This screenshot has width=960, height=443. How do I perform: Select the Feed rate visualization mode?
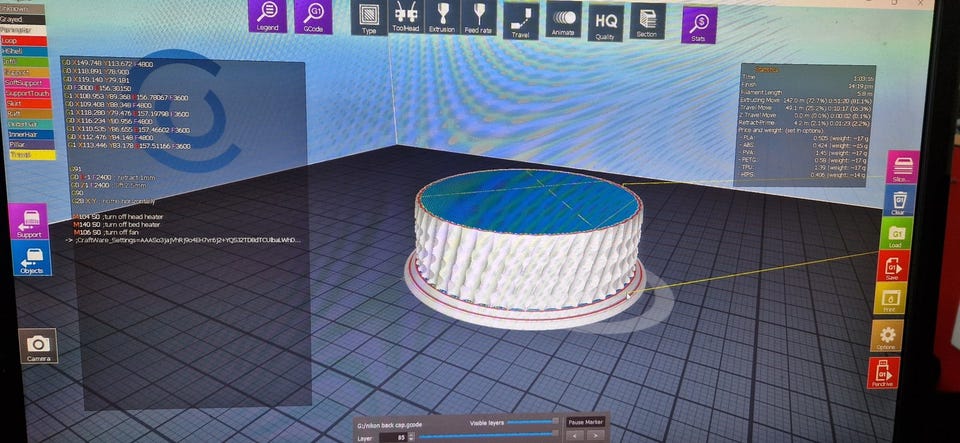click(478, 17)
